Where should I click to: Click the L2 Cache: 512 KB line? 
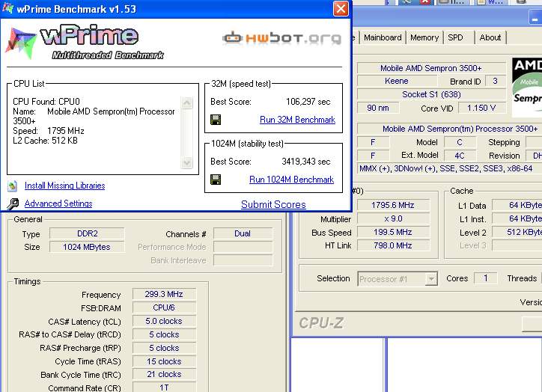pos(45,141)
